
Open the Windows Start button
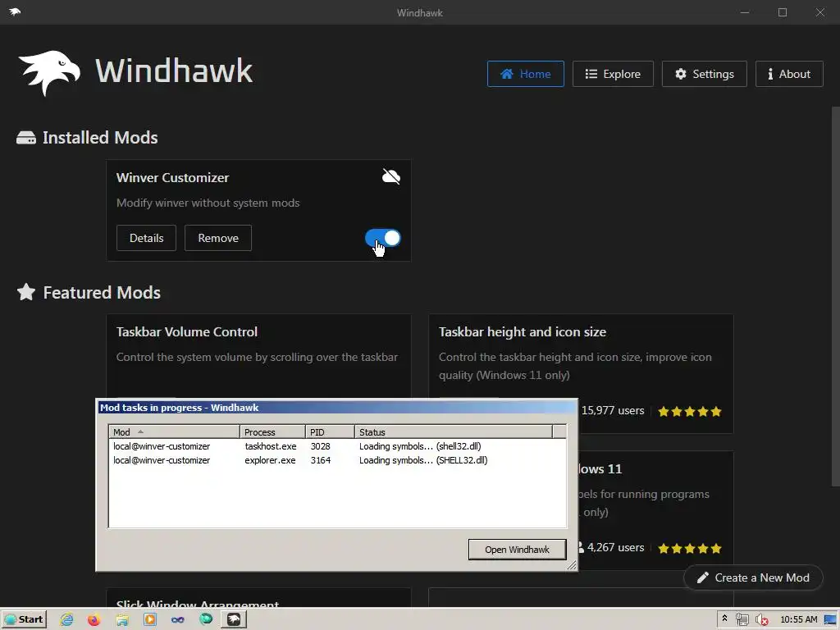click(x=24, y=619)
